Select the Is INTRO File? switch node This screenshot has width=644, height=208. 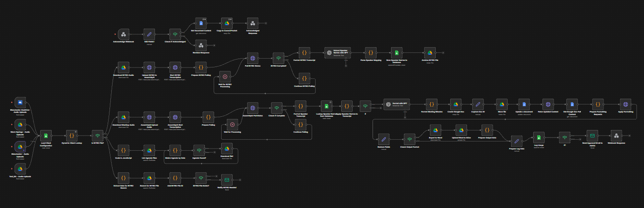98,136
